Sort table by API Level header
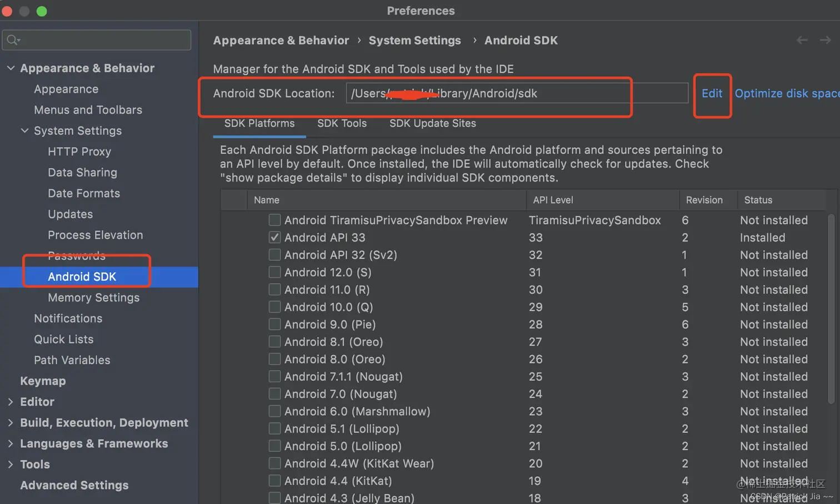Image resolution: width=840 pixels, height=504 pixels. [603, 200]
